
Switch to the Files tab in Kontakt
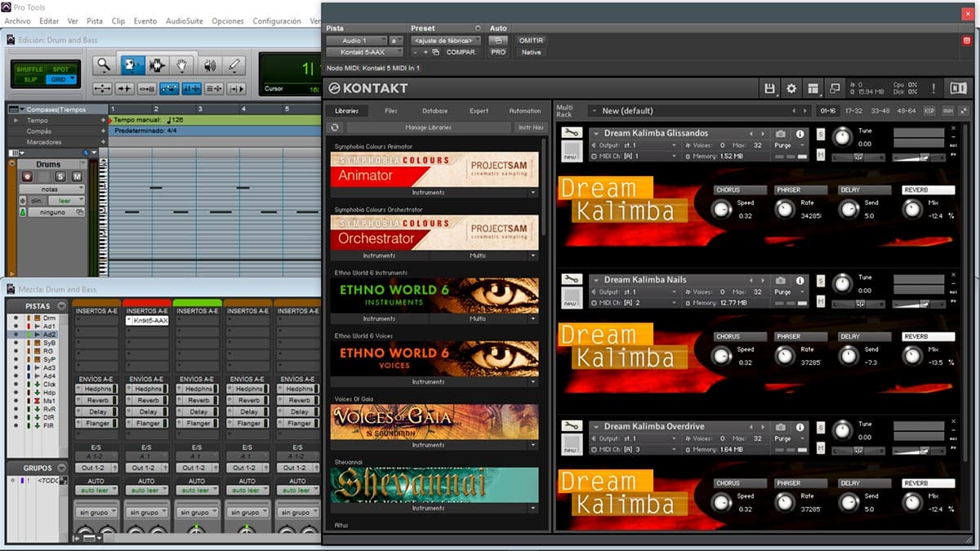(x=391, y=111)
